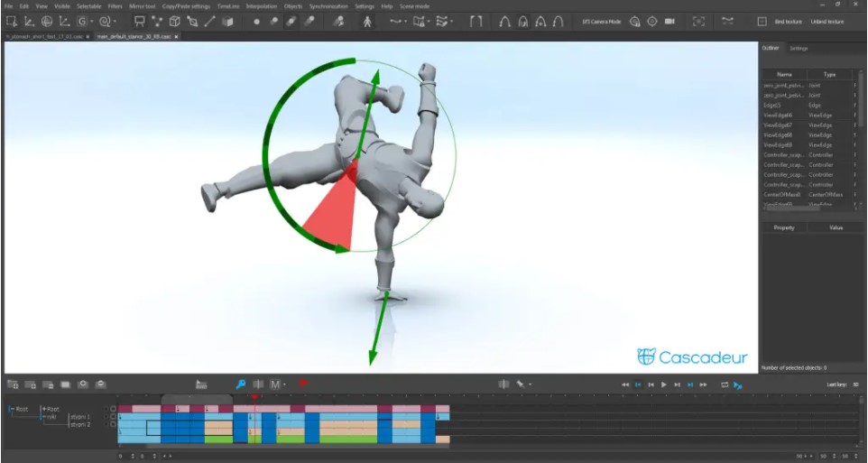Activate the rotate manipulator globe icon
The width and height of the screenshot is (868, 463).
pos(46,21)
